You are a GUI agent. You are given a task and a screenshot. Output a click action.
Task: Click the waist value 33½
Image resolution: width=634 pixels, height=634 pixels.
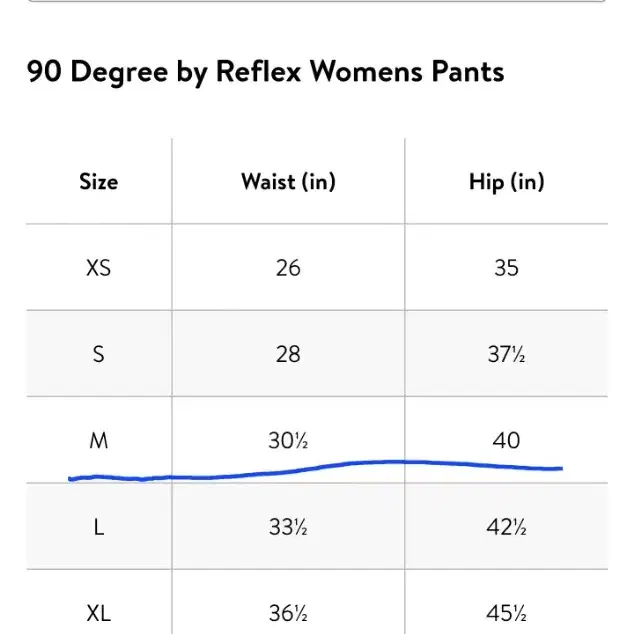(x=288, y=527)
